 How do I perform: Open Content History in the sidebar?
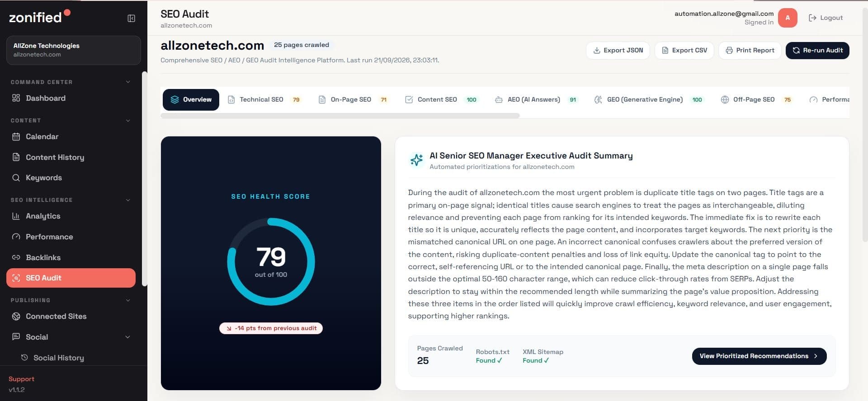click(71, 157)
